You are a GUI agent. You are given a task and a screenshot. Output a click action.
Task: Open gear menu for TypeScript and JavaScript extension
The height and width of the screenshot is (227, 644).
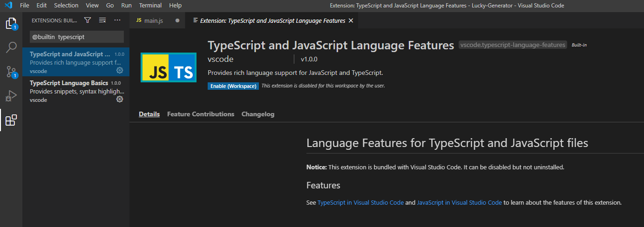pos(120,70)
